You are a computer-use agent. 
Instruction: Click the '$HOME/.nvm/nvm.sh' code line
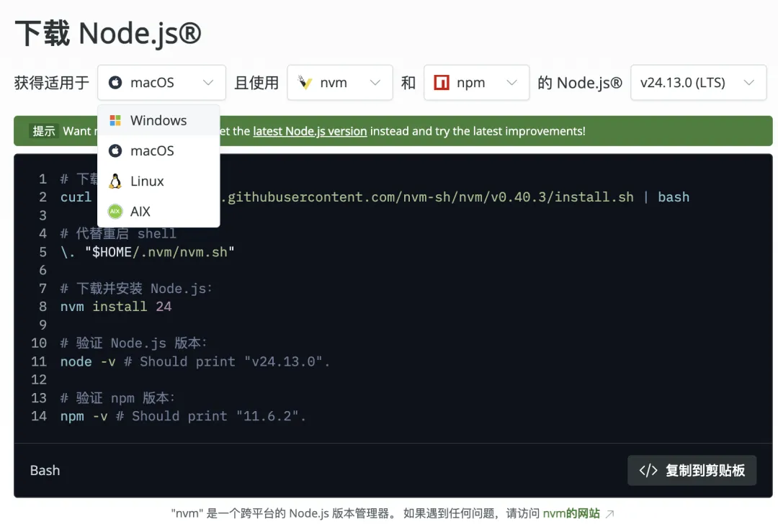[x=148, y=253]
